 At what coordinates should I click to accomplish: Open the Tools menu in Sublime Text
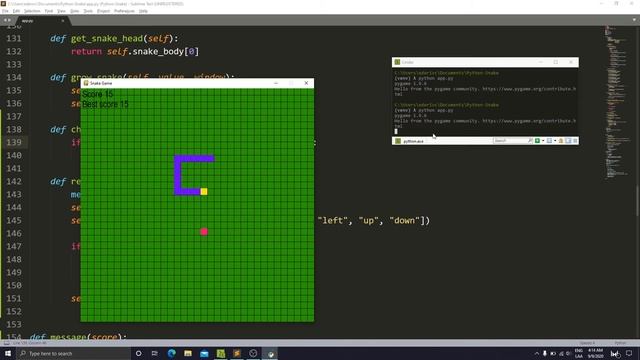click(88, 11)
